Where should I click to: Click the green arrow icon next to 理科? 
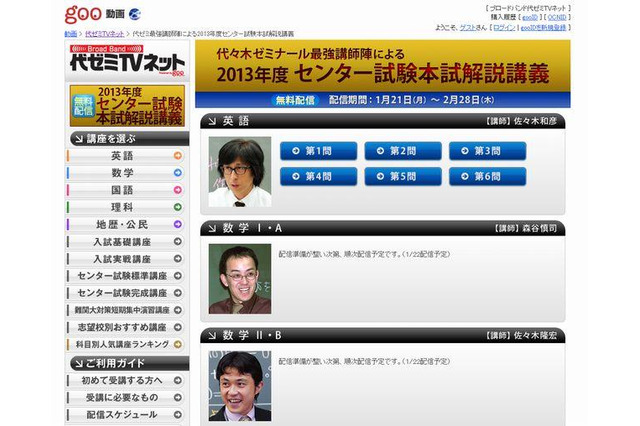(178, 207)
